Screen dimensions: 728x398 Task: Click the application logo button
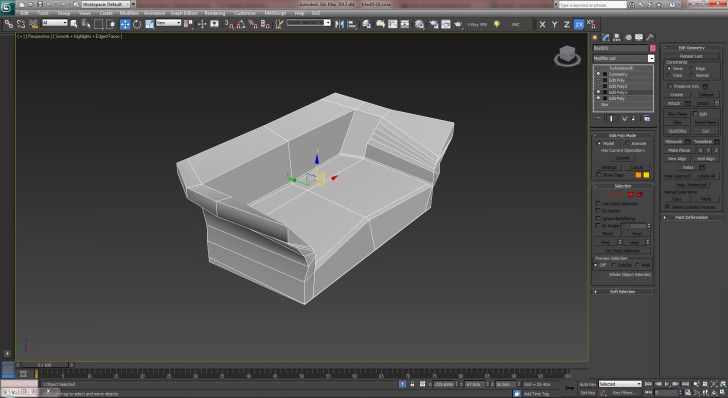7,7
